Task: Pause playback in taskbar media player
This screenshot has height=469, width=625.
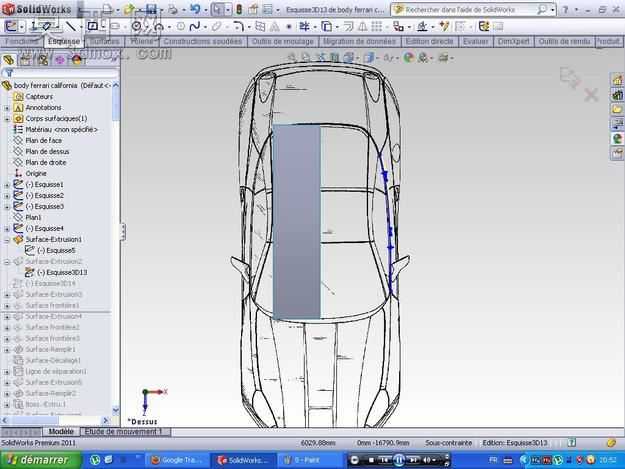Action: [399, 460]
